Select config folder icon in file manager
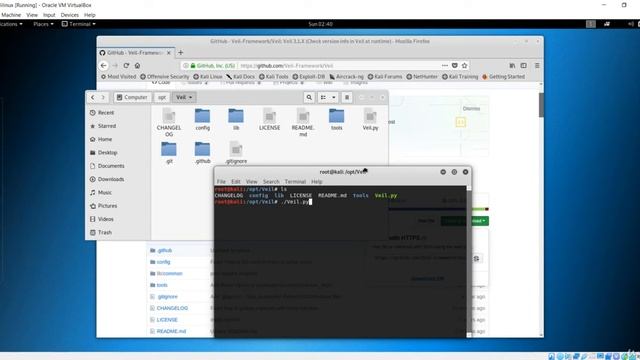The image size is (640, 360). [202, 116]
